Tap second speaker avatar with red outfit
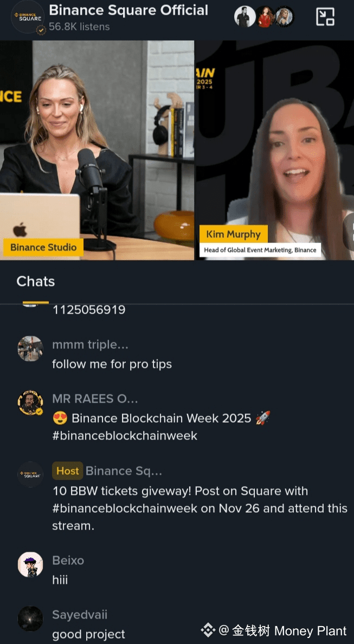 (265, 17)
